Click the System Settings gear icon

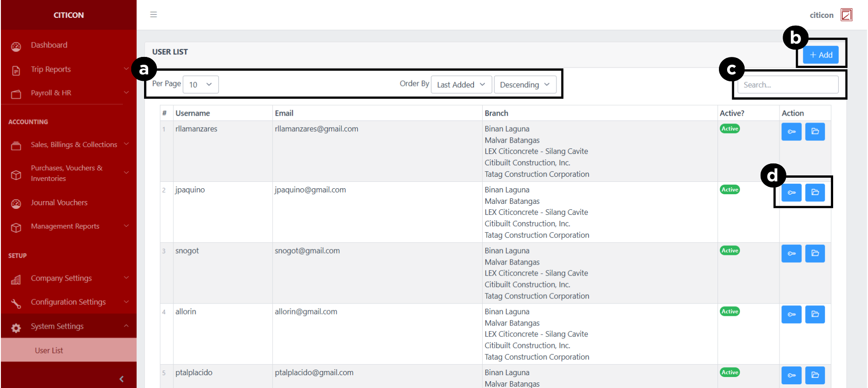tap(16, 328)
